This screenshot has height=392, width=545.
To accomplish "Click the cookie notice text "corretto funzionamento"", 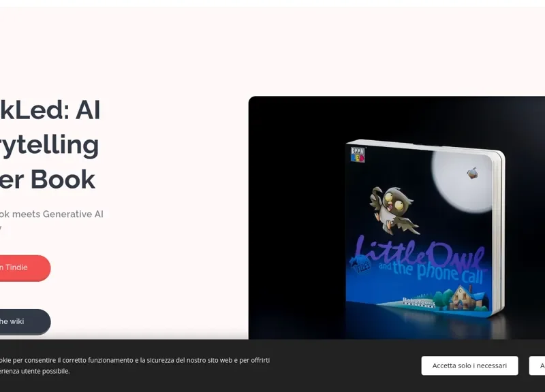I will 98,360.
